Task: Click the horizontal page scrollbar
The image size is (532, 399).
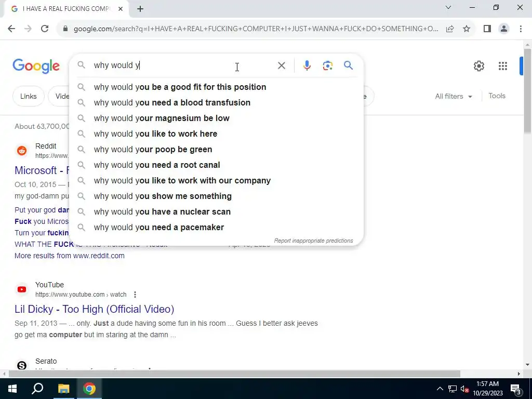Action: [x=234, y=374]
